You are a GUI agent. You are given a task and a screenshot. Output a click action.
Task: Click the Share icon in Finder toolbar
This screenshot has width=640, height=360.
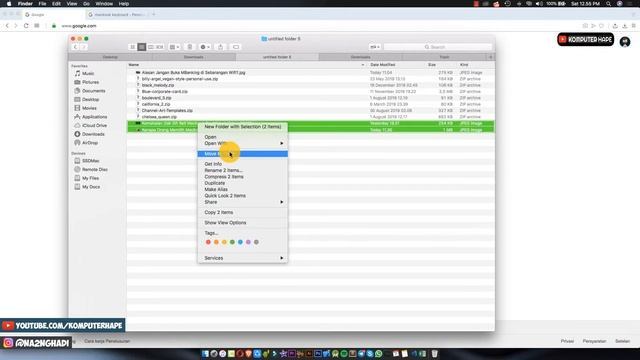coord(220,47)
